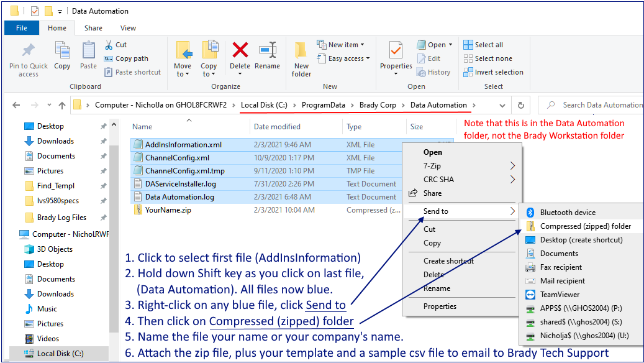
Task: Click Invert selection in the ribbon
Action: [493, 72]
